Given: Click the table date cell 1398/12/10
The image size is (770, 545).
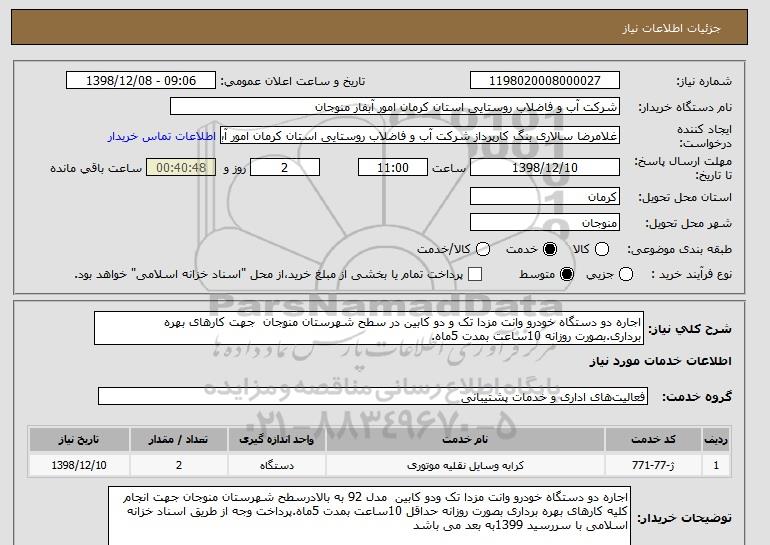Looking at the screenshot, I should [x=79, y=465].
